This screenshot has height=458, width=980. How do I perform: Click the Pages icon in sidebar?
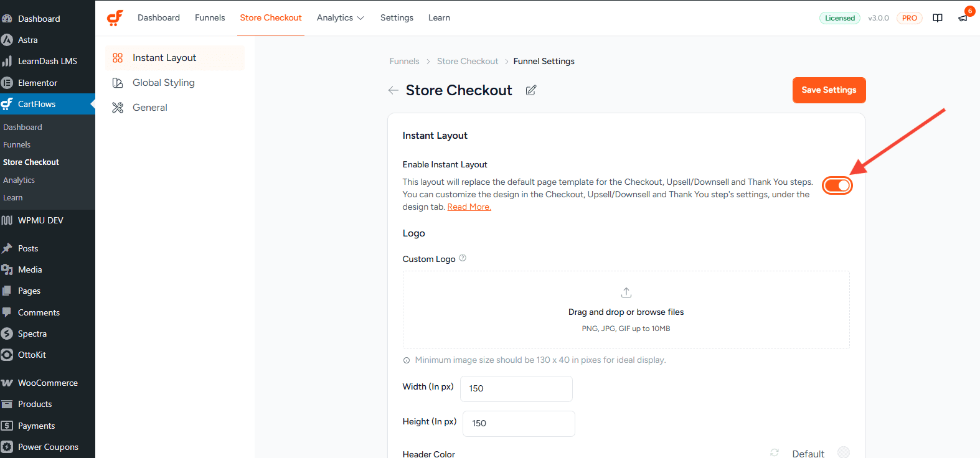[x=7, y=291]
